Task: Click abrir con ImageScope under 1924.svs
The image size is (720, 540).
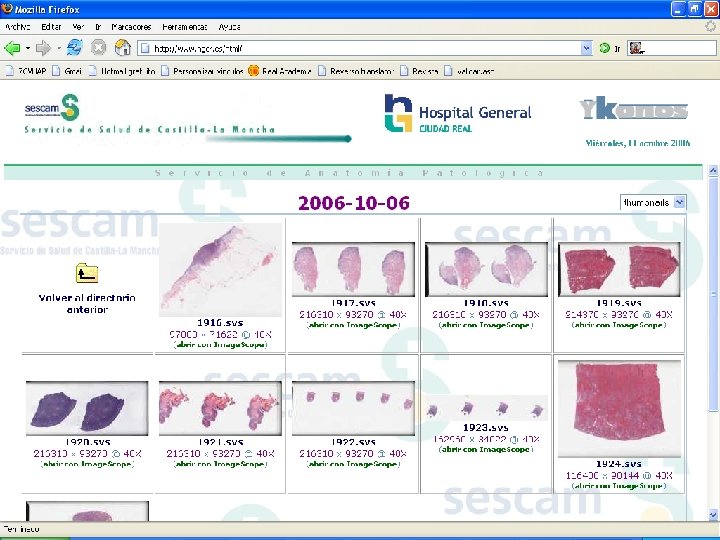Action: click(619, 486)
